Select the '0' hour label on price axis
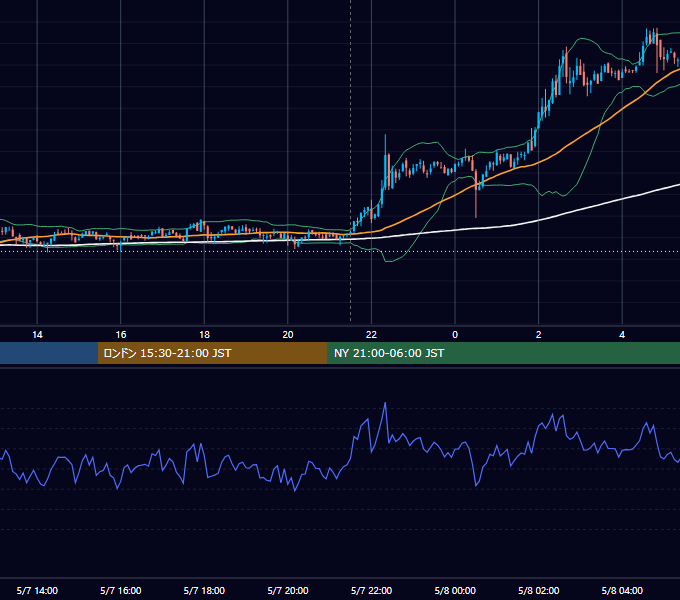 pyautogui.click(x=455, y=335)
